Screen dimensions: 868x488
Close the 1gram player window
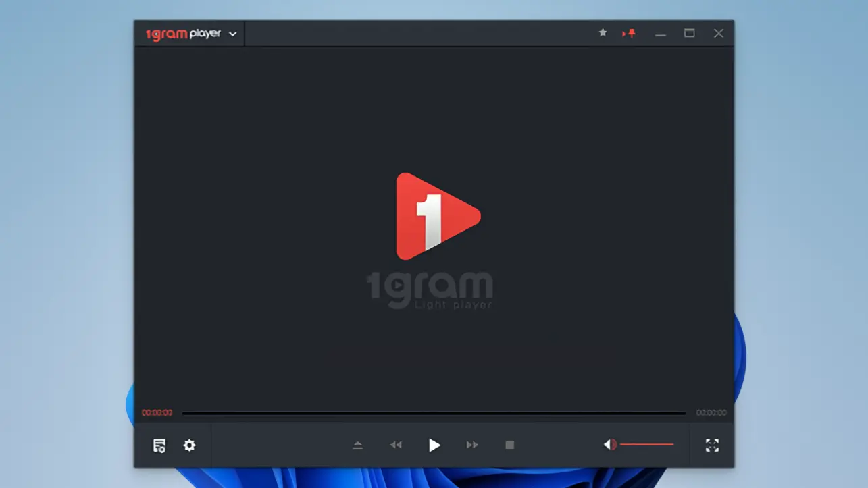pos(719,33)
